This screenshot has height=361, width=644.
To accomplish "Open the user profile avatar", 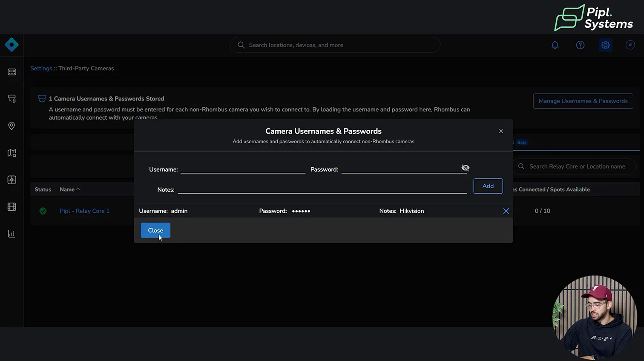I will click(630, 45).
